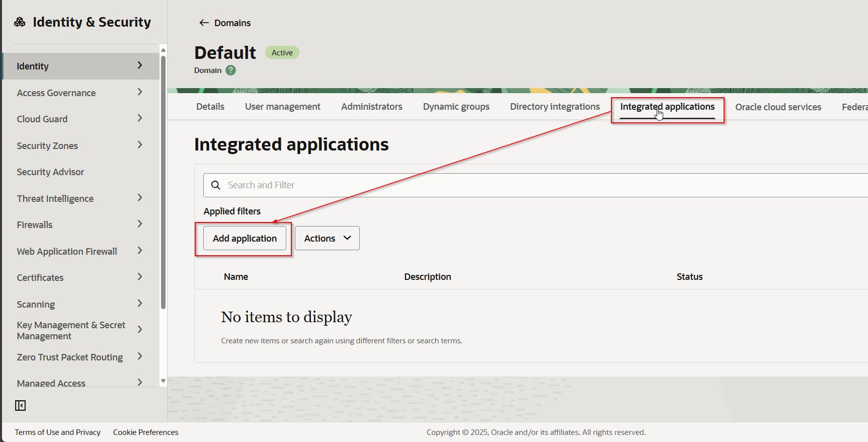The width and height of the screenshot is (868, 442).
Task: Expand the Managed Access chevron
Action: (x=140, y=383)
